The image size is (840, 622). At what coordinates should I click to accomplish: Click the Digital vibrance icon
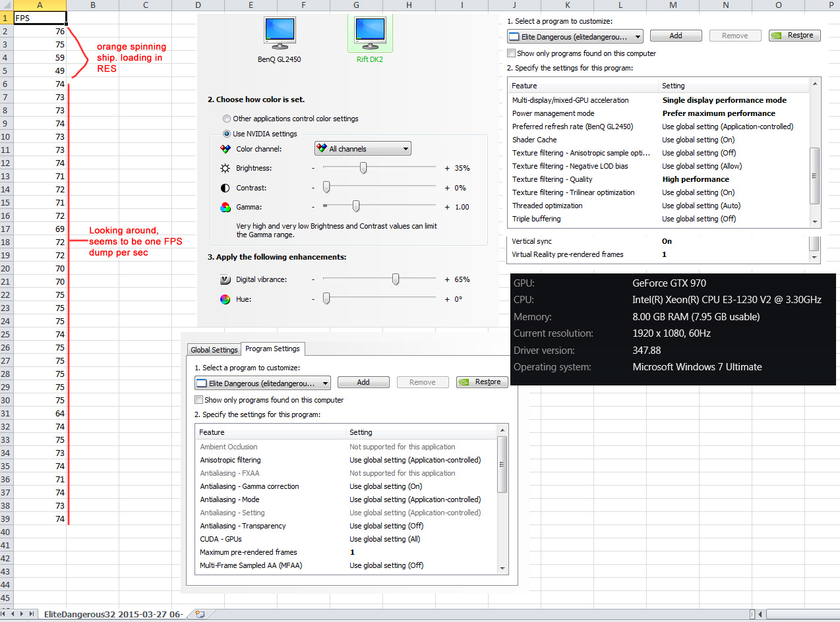[x=225, y=279]
